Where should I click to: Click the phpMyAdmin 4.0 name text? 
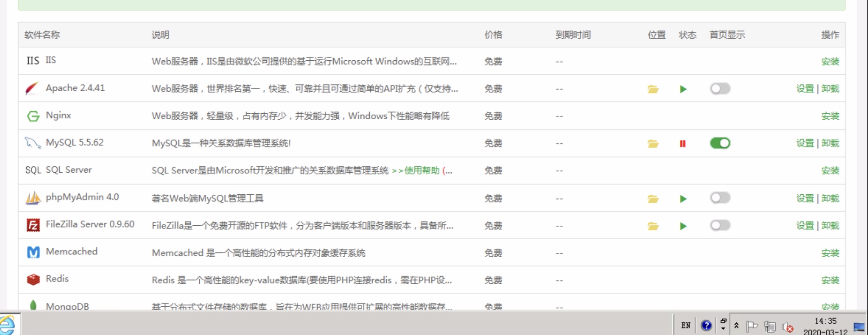pos(82,197)
